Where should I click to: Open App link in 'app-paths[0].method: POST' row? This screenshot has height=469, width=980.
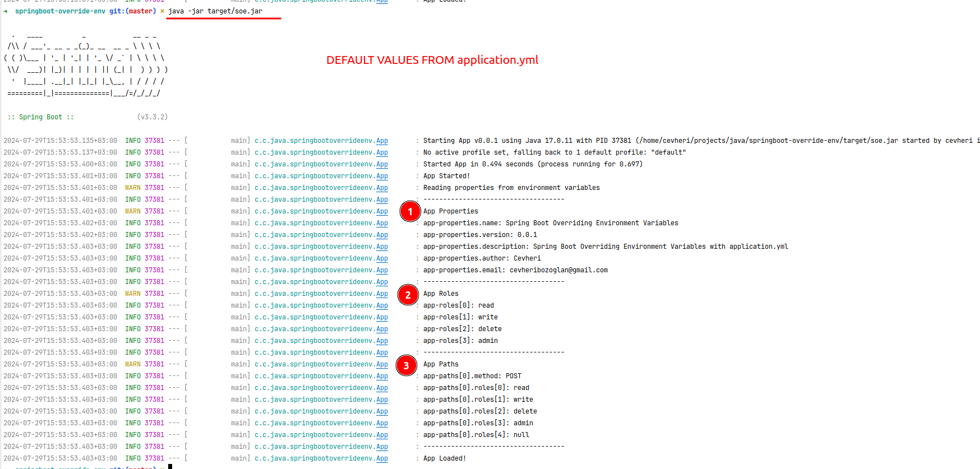click(382, 376)
